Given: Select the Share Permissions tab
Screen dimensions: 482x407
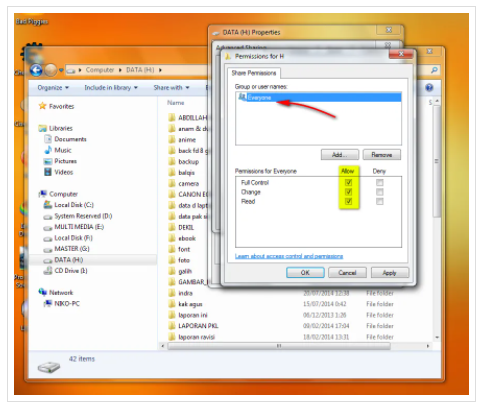Looking at the screenshot, I should [x=254, y=73].
